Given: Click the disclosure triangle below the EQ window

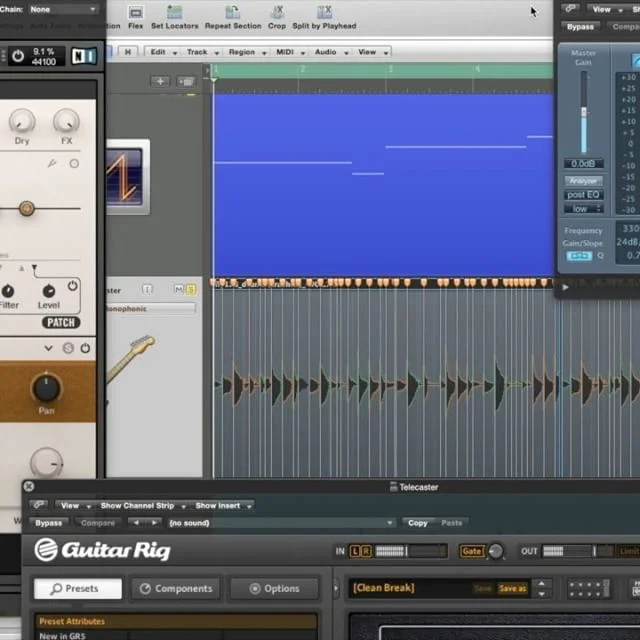Looking at the screenshot, I should [565, 287].
